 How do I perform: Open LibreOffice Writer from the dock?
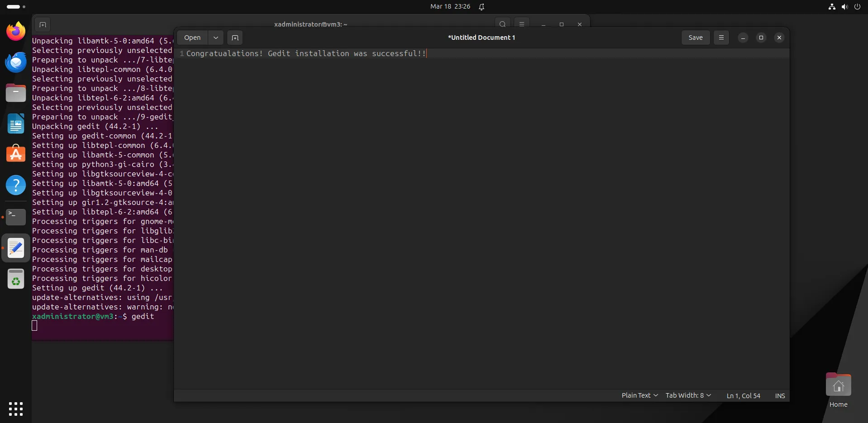(16, 124)
